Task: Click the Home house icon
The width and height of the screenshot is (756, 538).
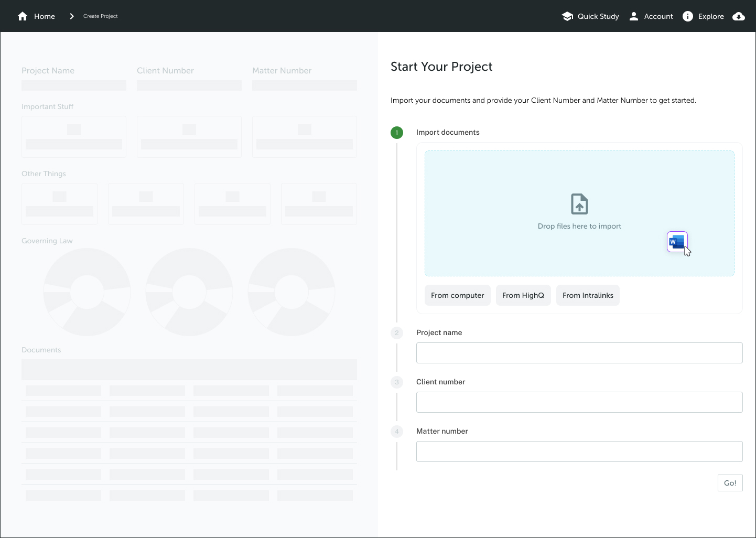Action: [x=23, y=16]
